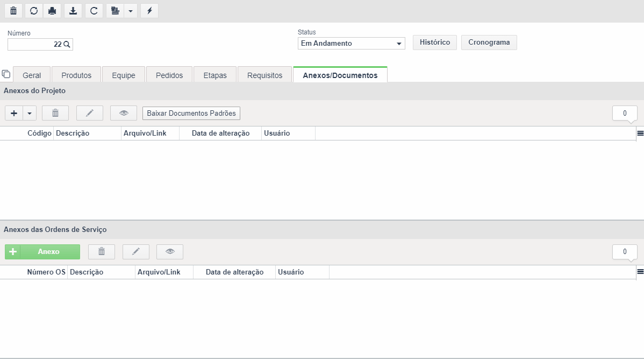Click the green Anexo add button
The height and width of the screenshot is (359, 644).
click(x=42, y=252)
